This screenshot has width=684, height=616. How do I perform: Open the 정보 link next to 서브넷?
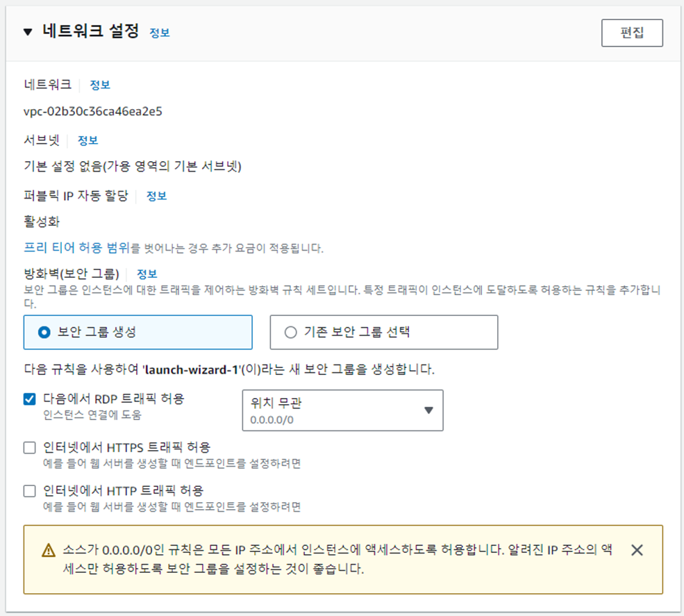(87, 140)
